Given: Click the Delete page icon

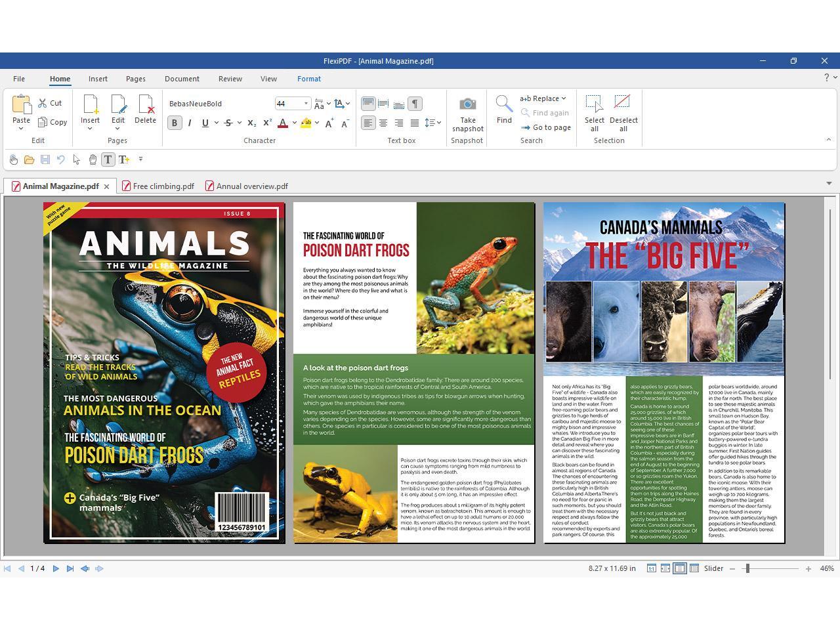Looking at the screenshot, I should 145,105.
